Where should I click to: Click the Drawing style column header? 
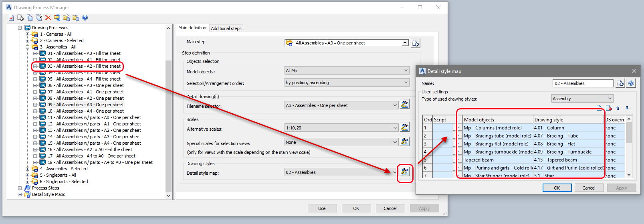(x=568, y=119)
